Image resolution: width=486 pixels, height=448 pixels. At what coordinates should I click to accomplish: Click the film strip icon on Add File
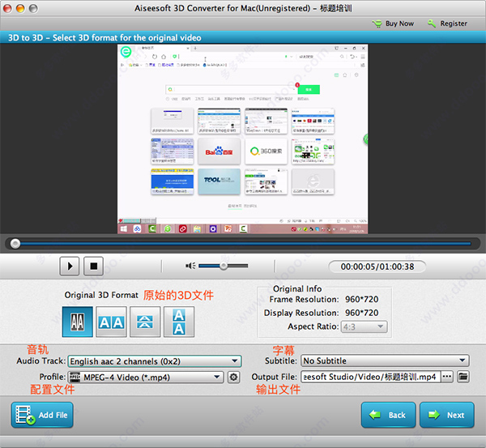point(25,415)
